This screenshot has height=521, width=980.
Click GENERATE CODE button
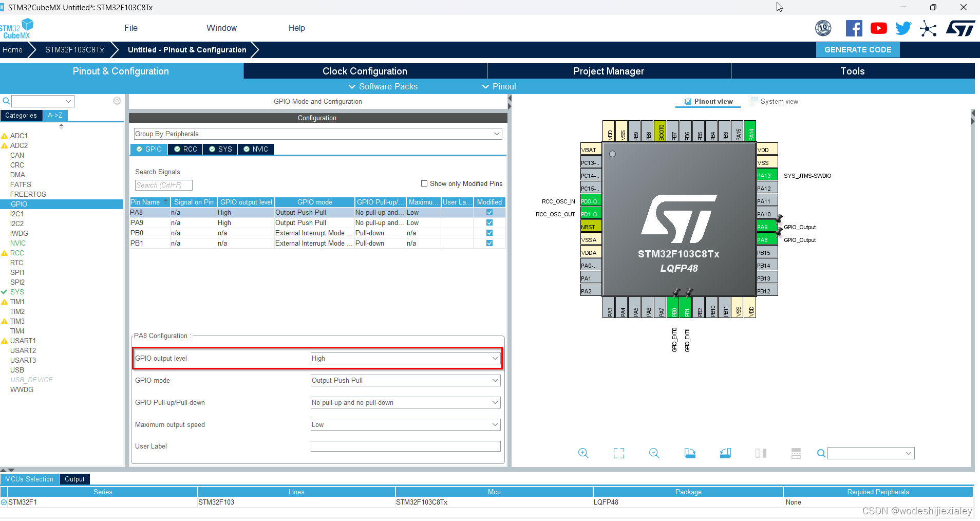(858, 49)
